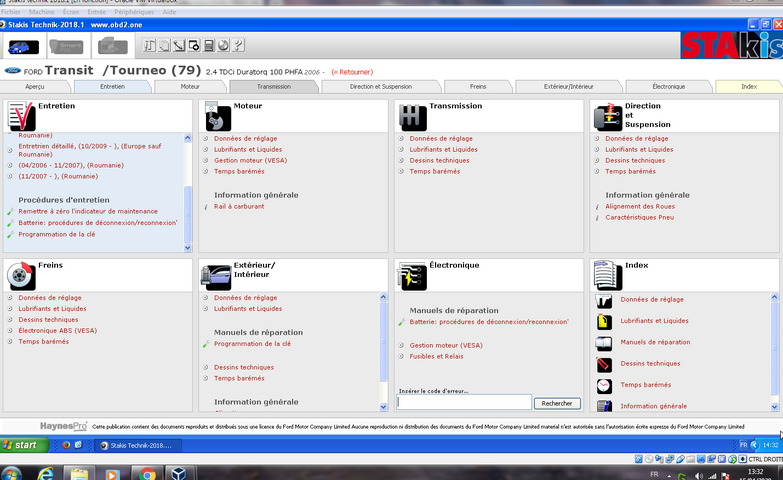Click the Transmission gearshift panel icon

coord(413,117)
